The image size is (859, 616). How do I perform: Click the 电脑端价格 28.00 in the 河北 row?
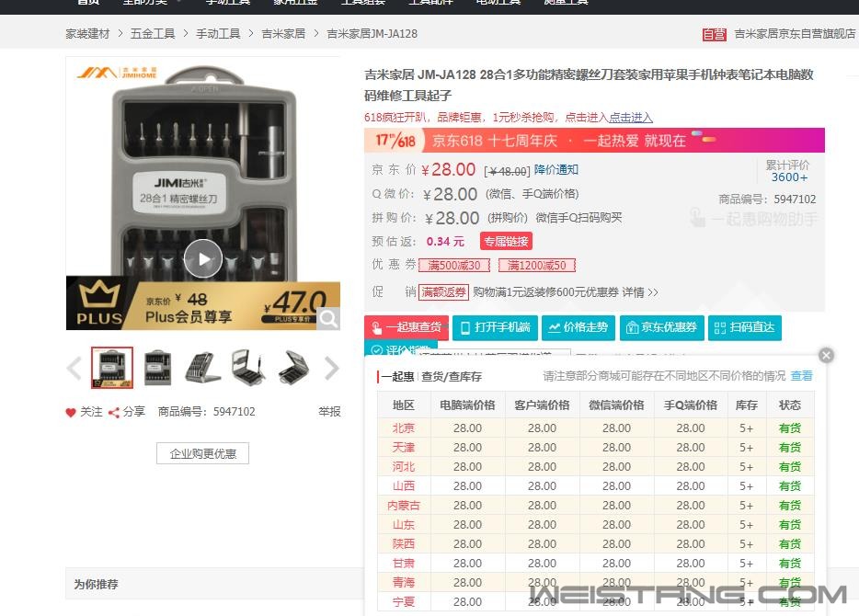tap(467, 466)
